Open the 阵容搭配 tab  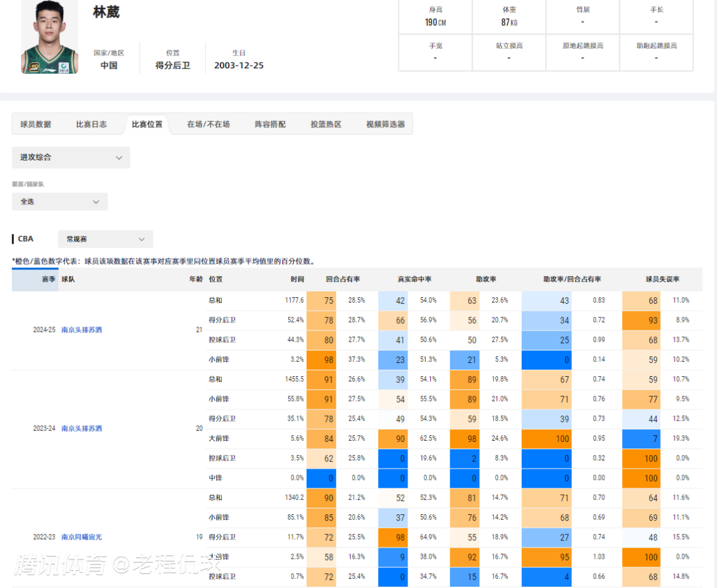click(270, 124)
